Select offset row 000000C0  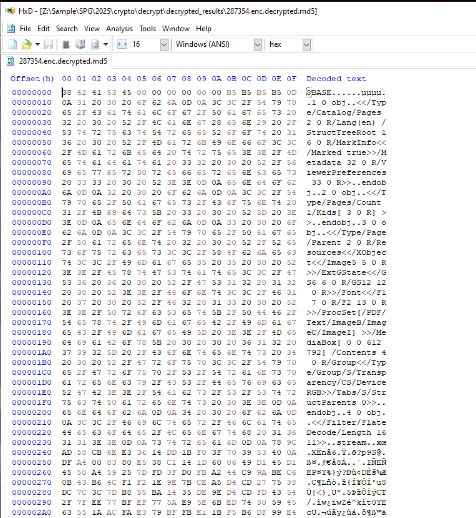click(32, 212)
